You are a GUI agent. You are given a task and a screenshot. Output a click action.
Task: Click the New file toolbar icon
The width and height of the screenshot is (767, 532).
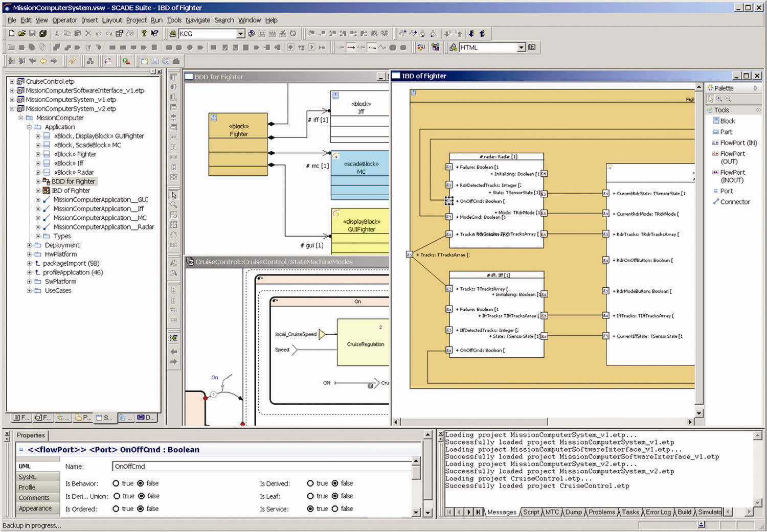pyautogui.click(x=11, y=33)
